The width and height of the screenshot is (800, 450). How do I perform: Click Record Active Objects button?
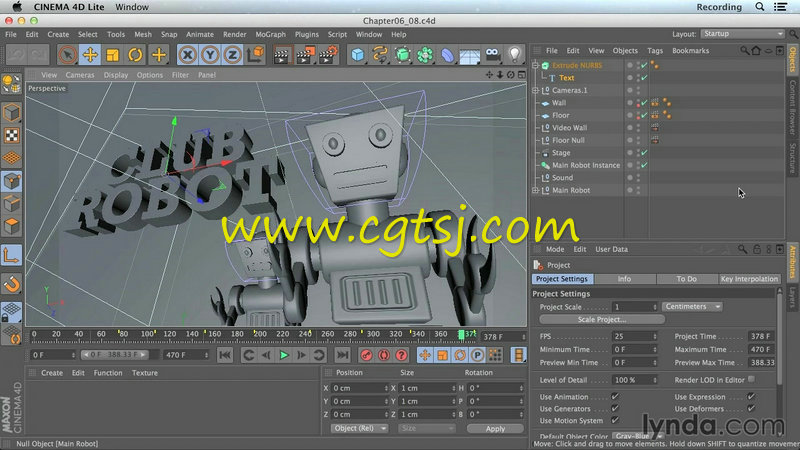pyautogui.click(x=366, y=355)
